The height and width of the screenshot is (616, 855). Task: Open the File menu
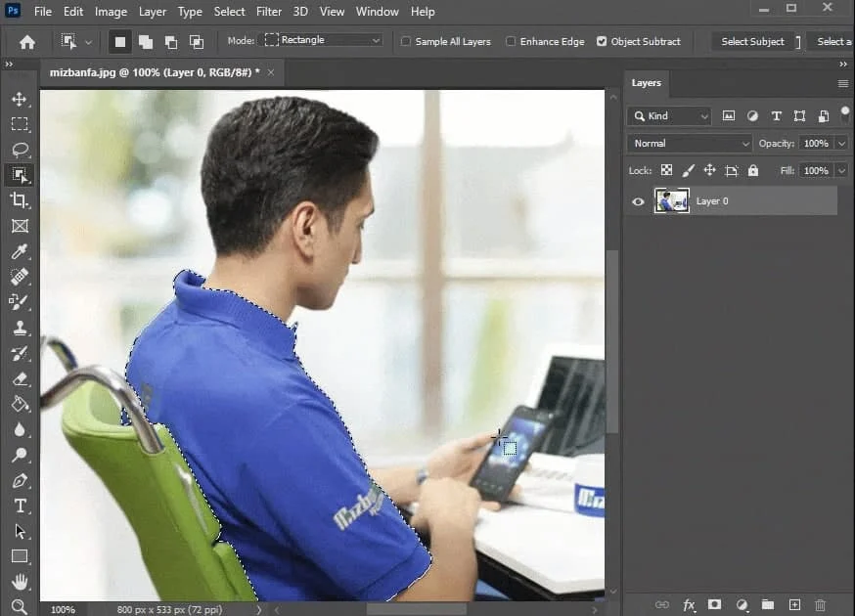tap(42, 12)
